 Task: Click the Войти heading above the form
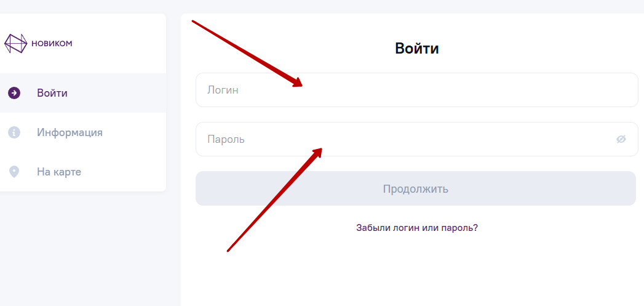click(x=416, y=49)
